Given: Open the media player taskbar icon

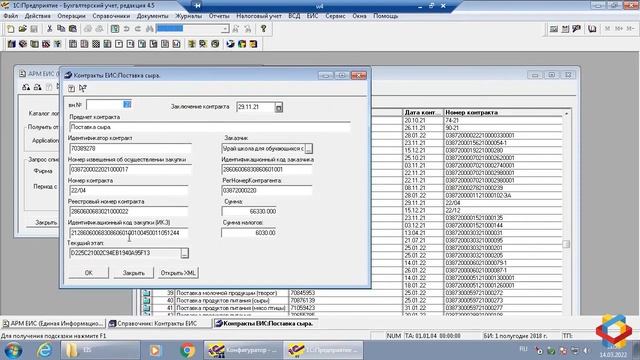Looking at the screenshot, I should (x=155, y=350).
